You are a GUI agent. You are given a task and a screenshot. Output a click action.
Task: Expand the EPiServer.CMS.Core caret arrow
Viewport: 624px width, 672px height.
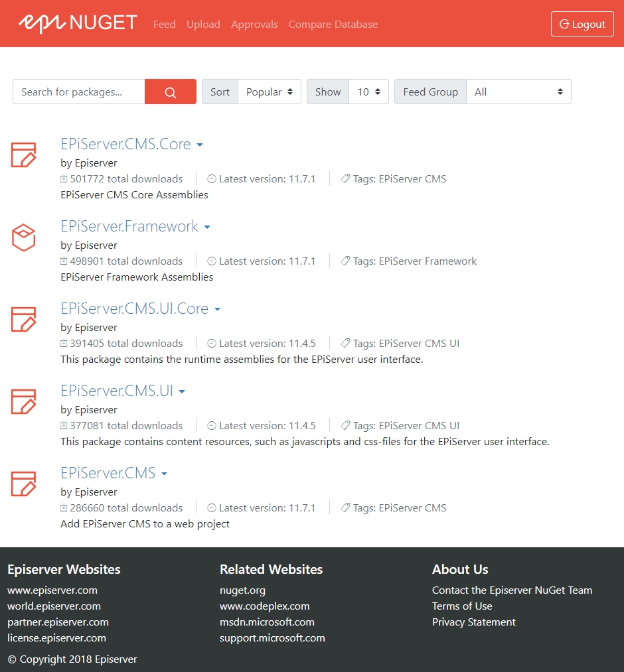point(200,145)
